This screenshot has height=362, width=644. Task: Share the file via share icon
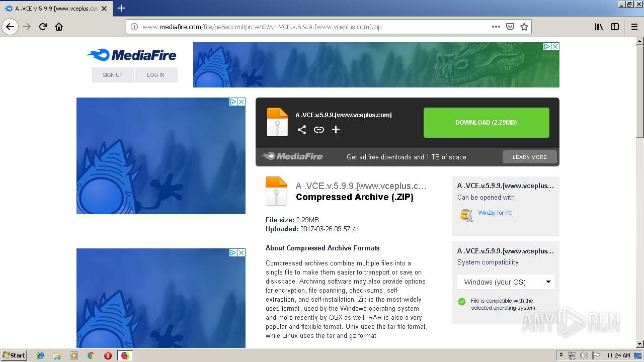coord(302,130)
